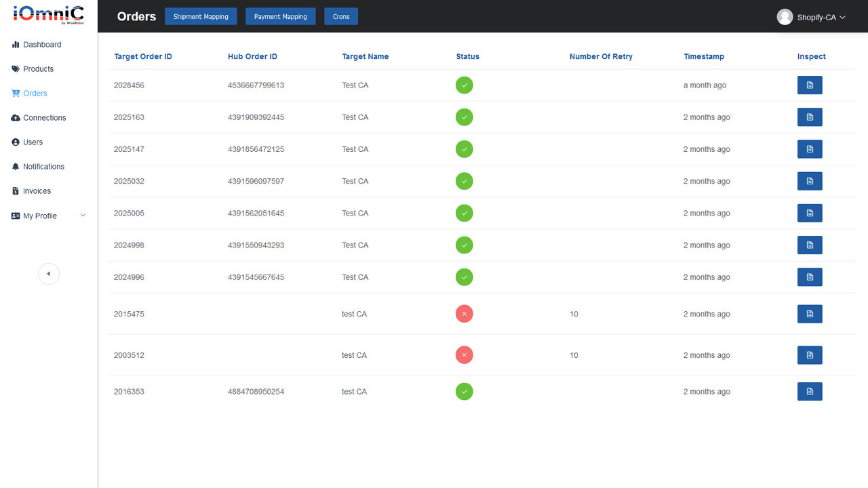
Task: Click the Shopify-CA avatar image
Action: click(x=785, y=17)
